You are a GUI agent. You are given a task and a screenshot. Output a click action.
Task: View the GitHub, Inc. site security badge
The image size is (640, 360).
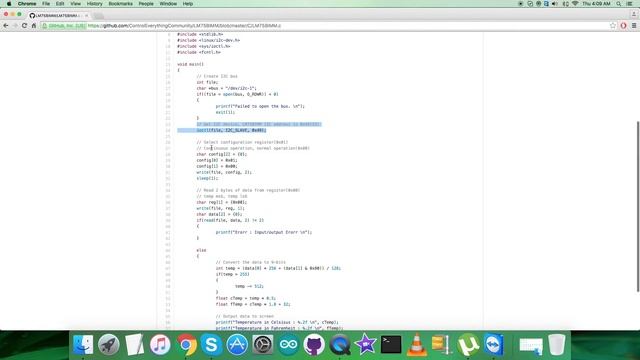(64, 26)
